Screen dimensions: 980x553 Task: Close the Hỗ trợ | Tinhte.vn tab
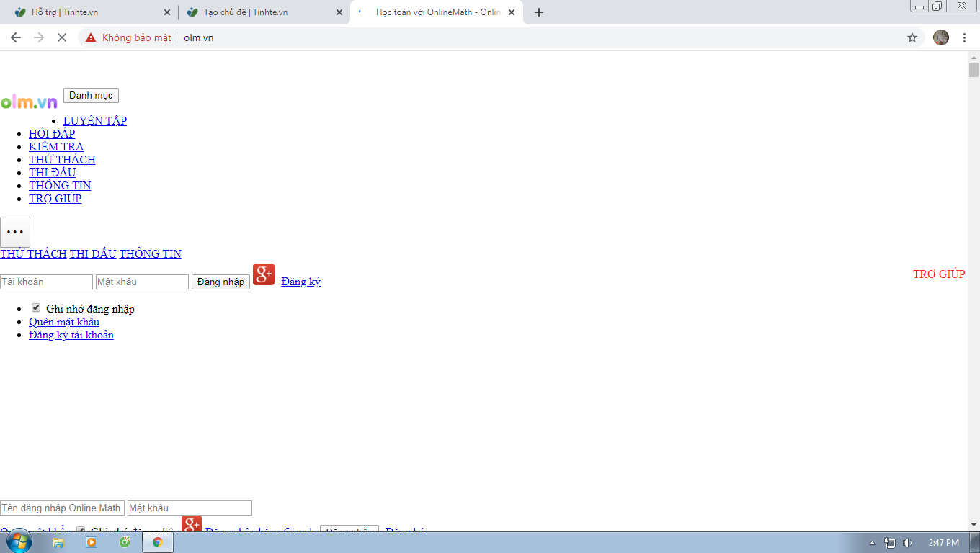click(x=167, y=12)
